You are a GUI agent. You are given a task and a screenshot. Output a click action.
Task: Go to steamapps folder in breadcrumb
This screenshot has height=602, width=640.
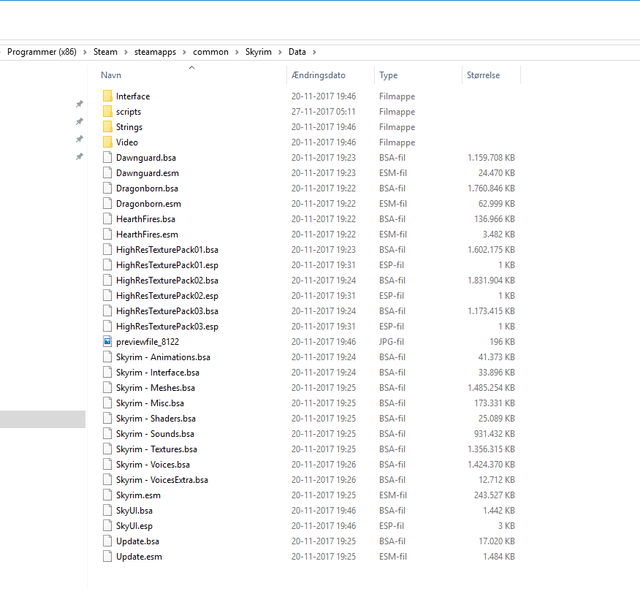155,52
